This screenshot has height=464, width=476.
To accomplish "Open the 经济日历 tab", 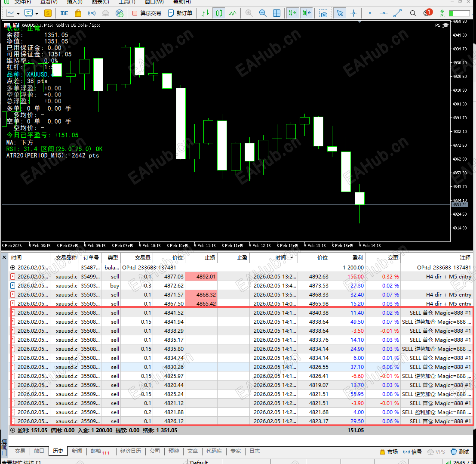I will point(131,451).
